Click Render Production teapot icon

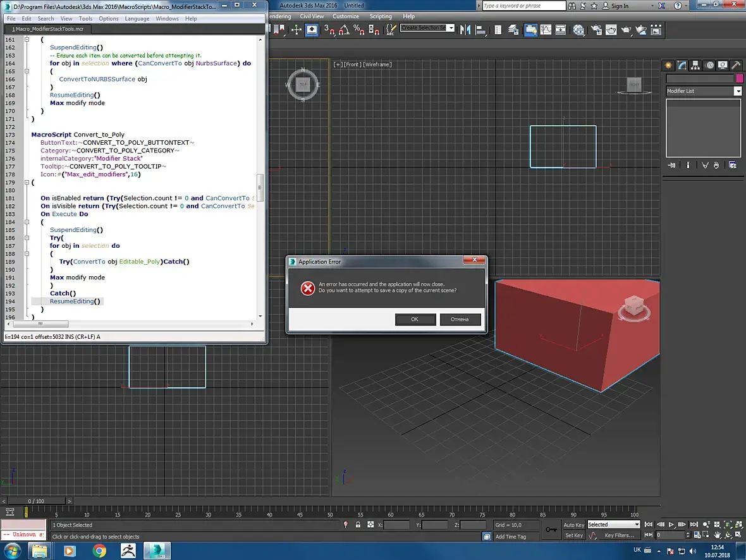coord(626,30)
